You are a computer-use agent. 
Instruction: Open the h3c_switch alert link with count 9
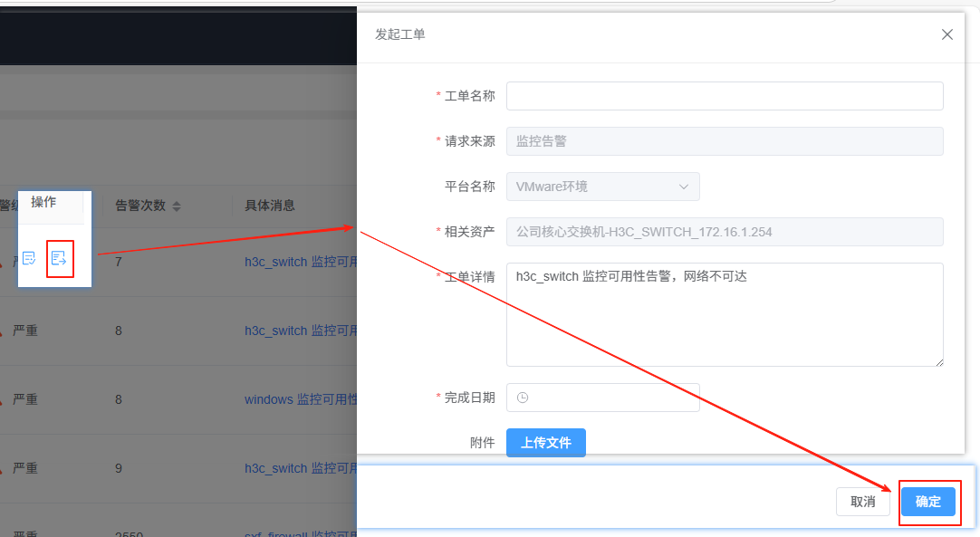click(301, 468)
